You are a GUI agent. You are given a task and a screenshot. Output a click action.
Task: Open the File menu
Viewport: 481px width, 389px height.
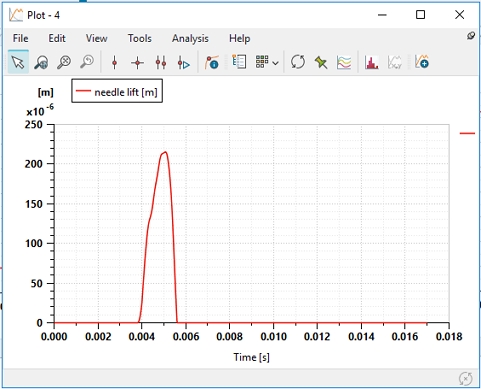click(20, 38)
